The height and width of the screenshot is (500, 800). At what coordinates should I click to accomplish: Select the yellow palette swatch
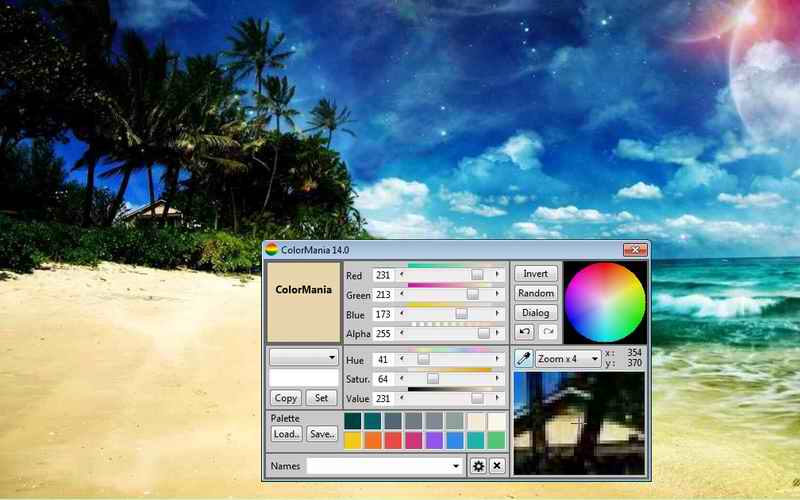tap(352, 440)
